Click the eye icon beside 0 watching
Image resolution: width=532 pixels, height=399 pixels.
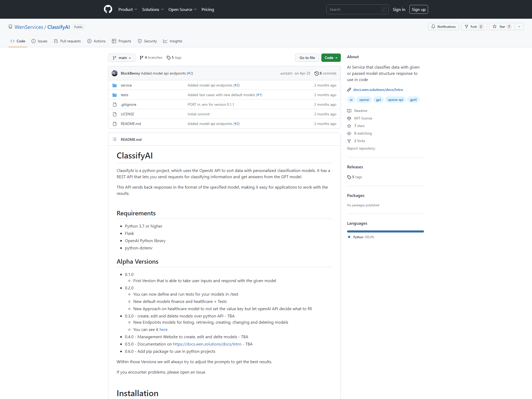click(349, 133)
